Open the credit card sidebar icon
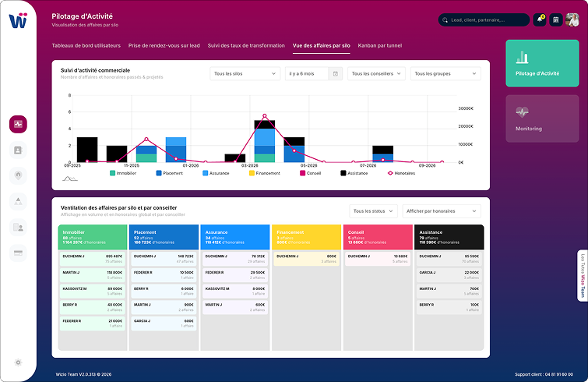This screenshot has width=588, height=382. (19, 253)
